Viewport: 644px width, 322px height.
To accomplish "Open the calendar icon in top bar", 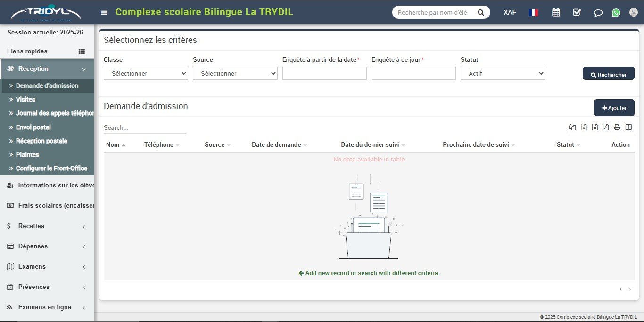I will (556, 13).
